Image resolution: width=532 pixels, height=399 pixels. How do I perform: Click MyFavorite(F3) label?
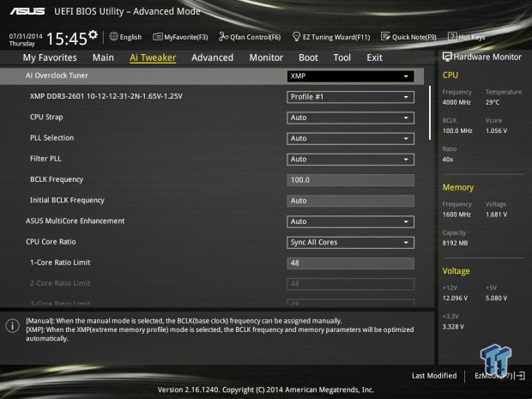tap(186, 37)
